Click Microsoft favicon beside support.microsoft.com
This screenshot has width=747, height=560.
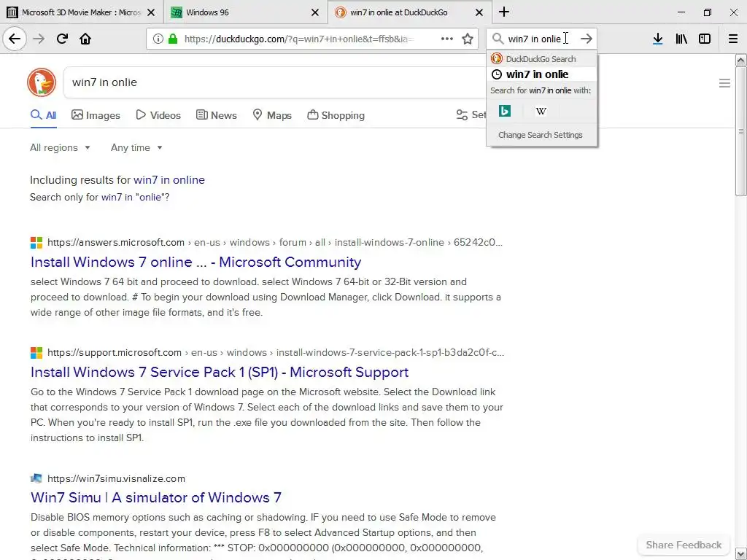[36, 352]
